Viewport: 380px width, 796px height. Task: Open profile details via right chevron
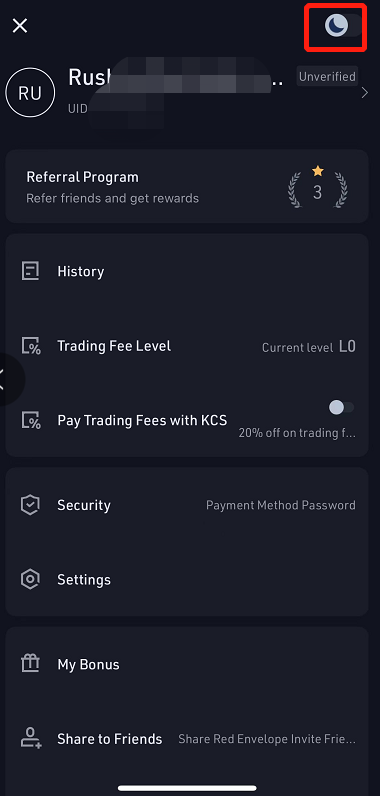(x=364, y=93)
